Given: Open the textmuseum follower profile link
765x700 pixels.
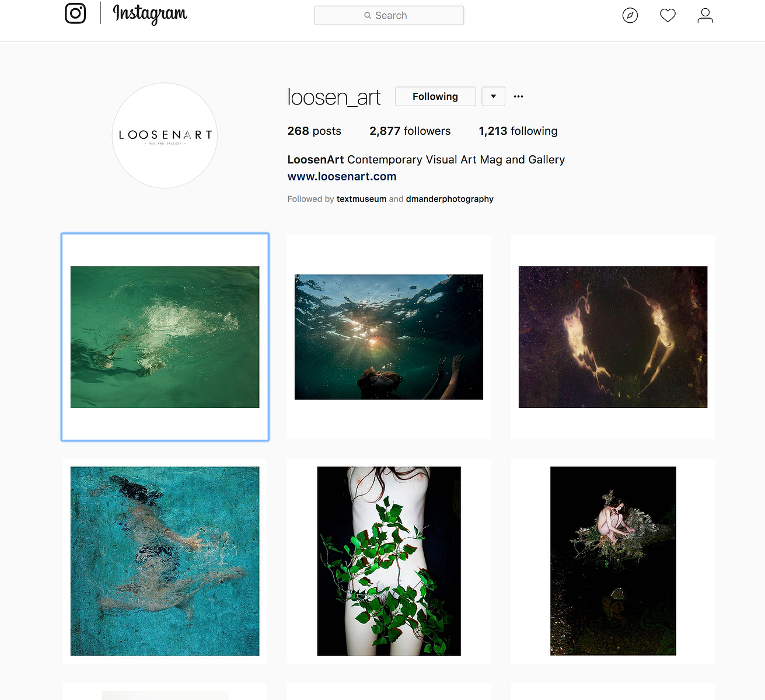Looking at the screenshot, I should point(361,199).
